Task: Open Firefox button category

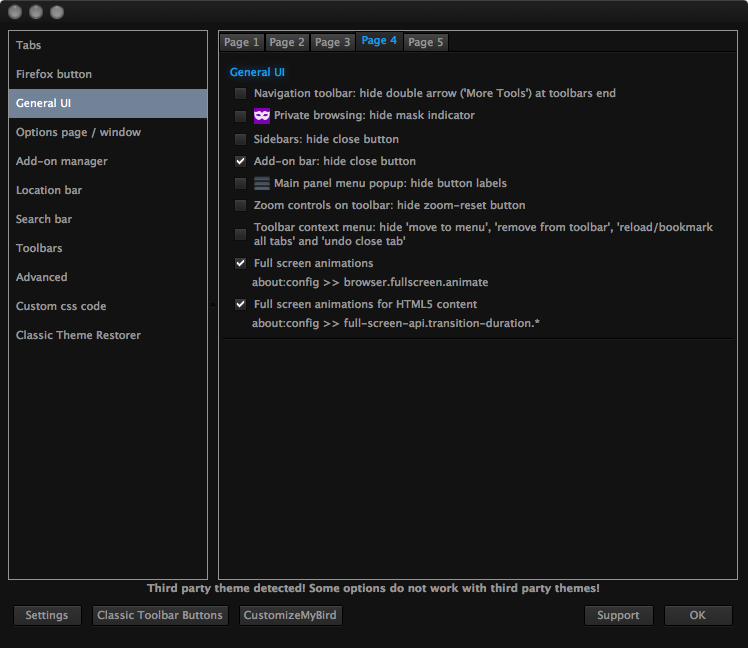Action: pos(108,74)
